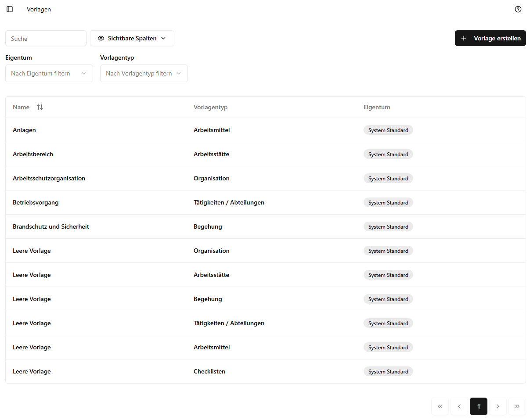Go to the first page double-chevron

(440, 406)
